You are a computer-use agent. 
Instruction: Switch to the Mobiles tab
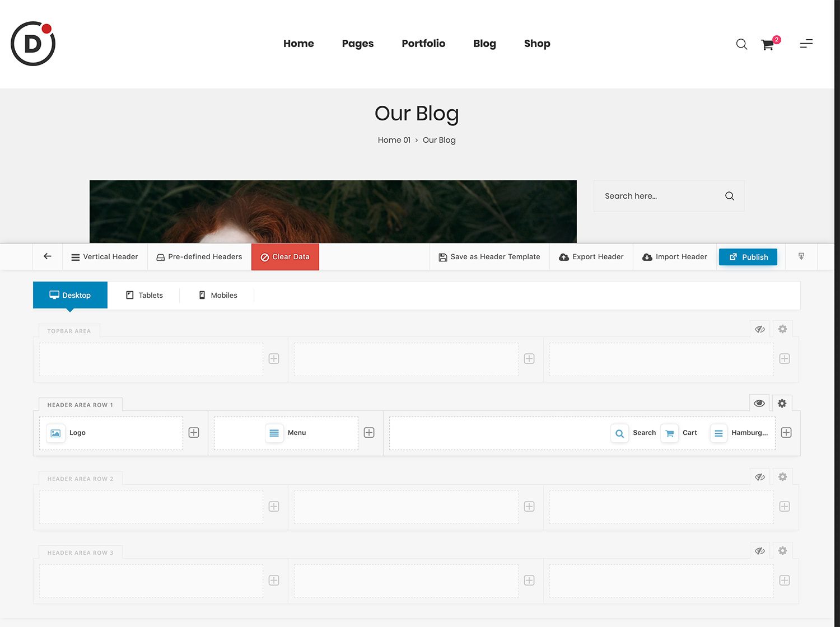click(x=218, y=295)
